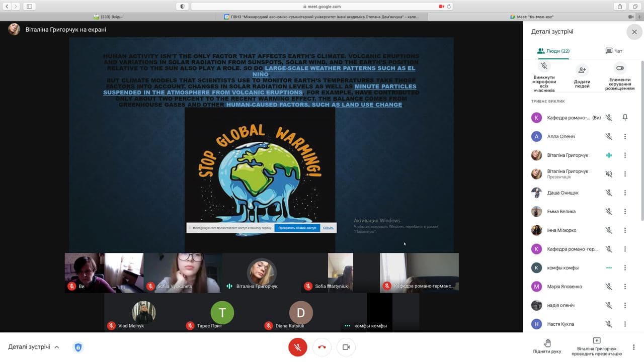Open options for комфы комфы in list
This screenshot has width=644, height=362.
click(x=625, y=268)
